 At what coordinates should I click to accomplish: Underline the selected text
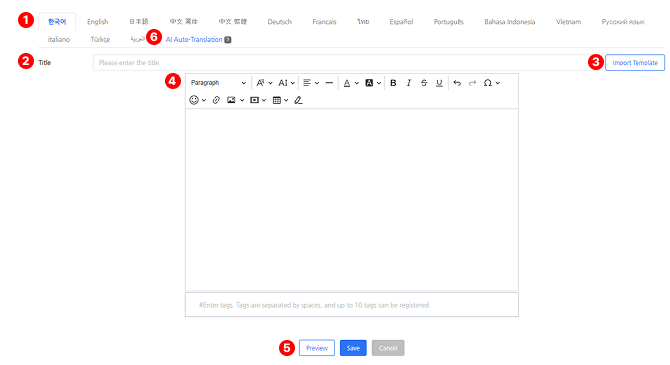[x=439, y=83]
